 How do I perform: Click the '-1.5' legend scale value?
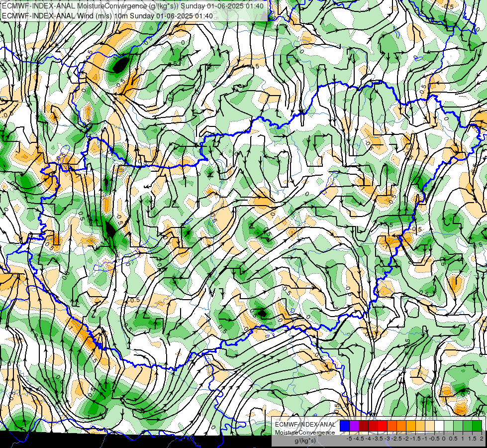click(415, 439)
